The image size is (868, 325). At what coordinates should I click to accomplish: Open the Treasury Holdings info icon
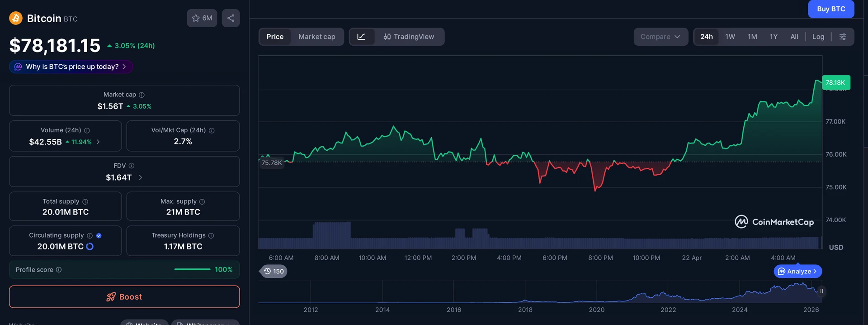tap(211, 235)
